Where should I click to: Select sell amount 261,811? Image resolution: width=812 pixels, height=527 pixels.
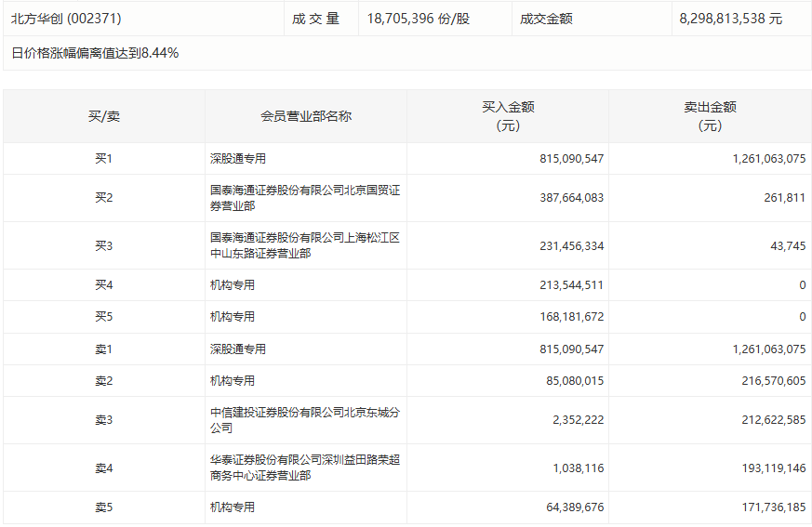click(x=784, y=198)
